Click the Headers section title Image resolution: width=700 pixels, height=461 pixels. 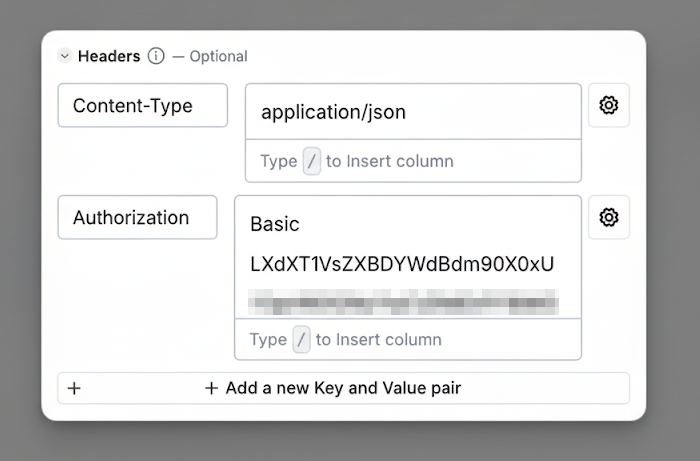tap(108, 56)
